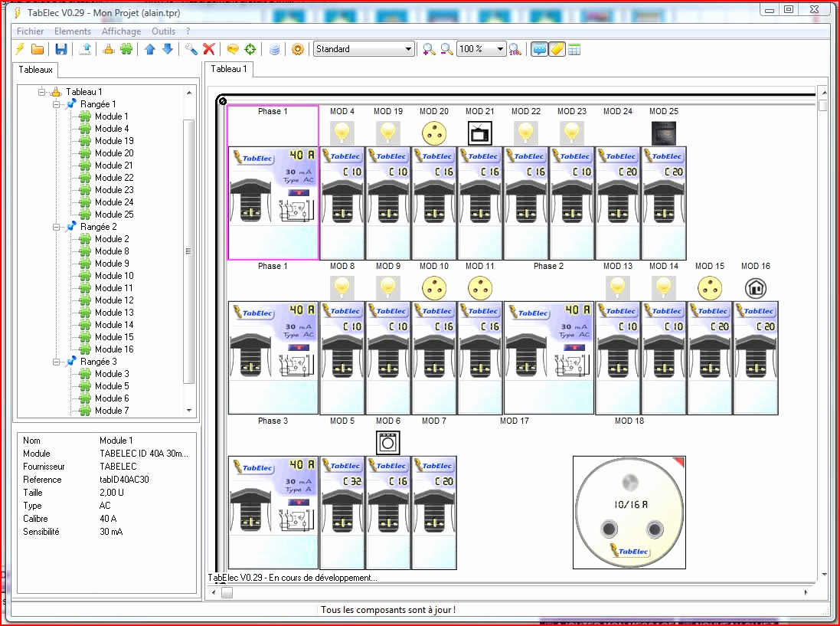Image resolution: width=840 pixels, height=626 pixels.
Task: Add a module with the green puzzle icon
Action: coord(126,49)
